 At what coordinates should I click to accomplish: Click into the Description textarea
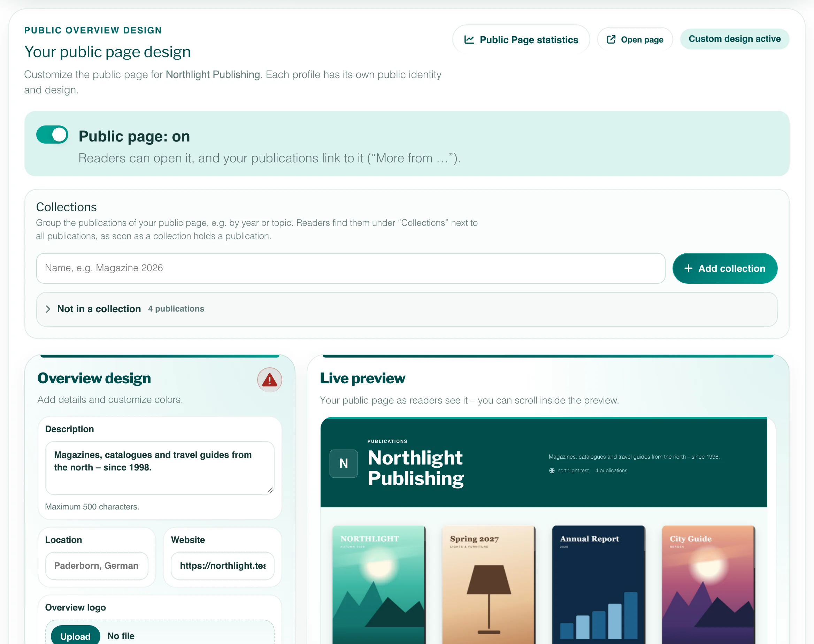(x=160, y=468)
